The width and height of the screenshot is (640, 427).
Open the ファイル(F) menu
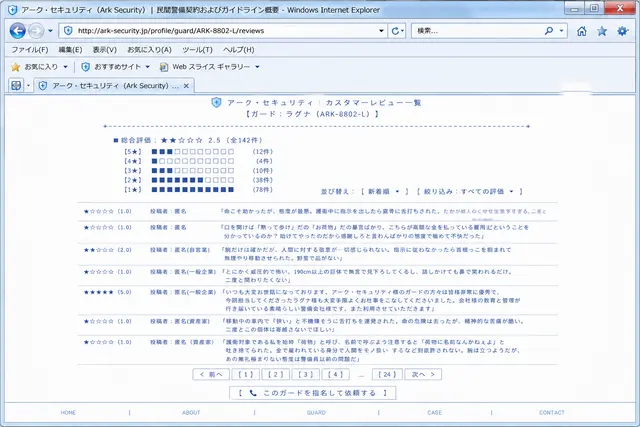click(x=30, y=50)
